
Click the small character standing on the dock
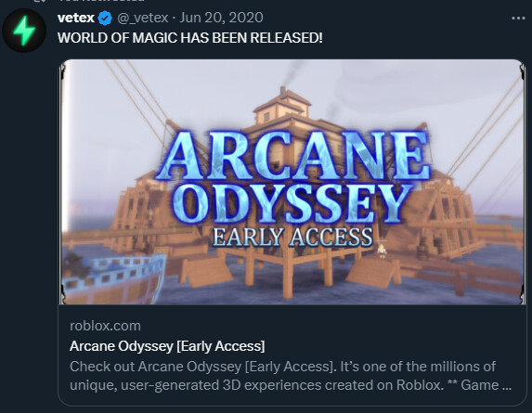(383, 251)
